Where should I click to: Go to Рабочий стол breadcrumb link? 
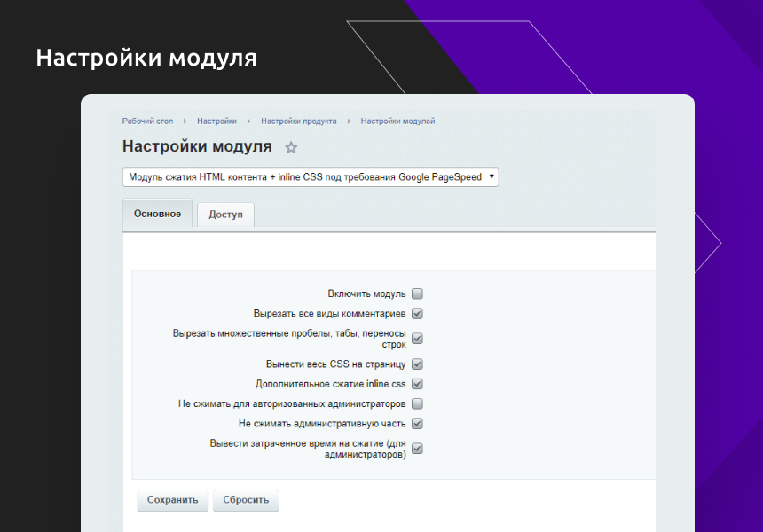pyautogui.click(x=147, y=121)
